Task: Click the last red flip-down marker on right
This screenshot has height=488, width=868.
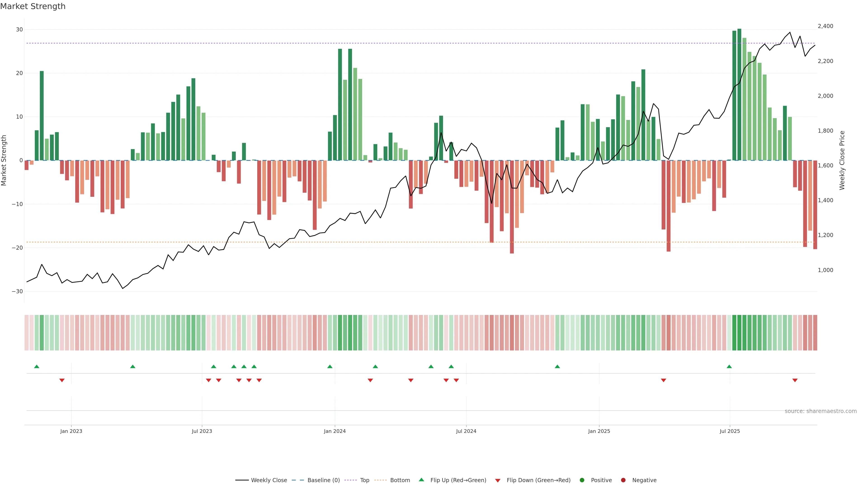Action: pyautogui.click(x=795, y=380)
